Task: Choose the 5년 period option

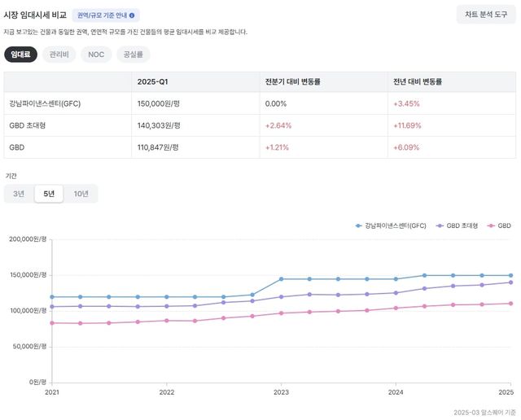Action: [49, 194]
